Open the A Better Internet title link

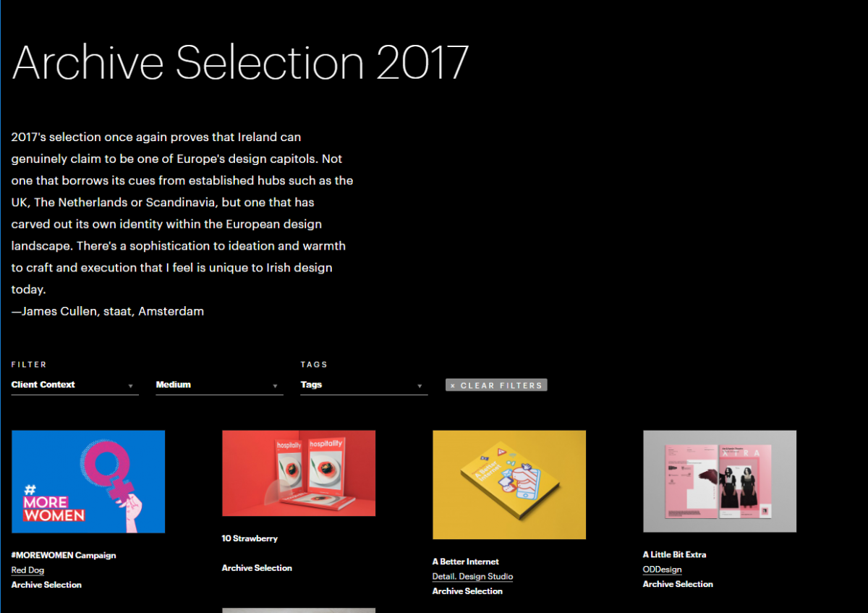[x=466, y=562]
